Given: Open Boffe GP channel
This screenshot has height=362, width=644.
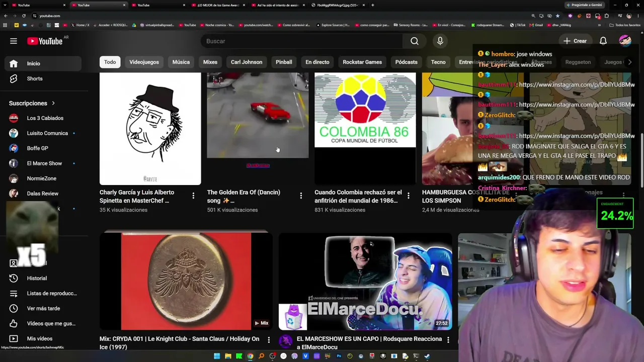Looking at the screenshot, I should tap(43, 148).
